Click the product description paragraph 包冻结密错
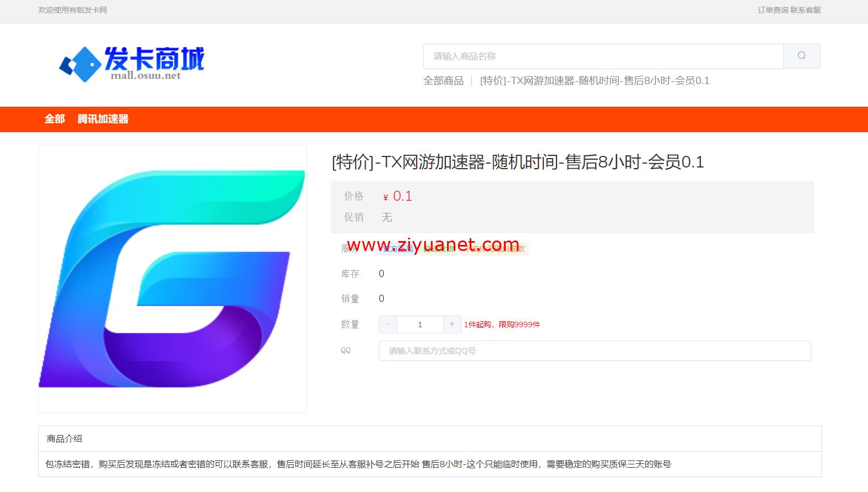 click(x=358, y=464)
